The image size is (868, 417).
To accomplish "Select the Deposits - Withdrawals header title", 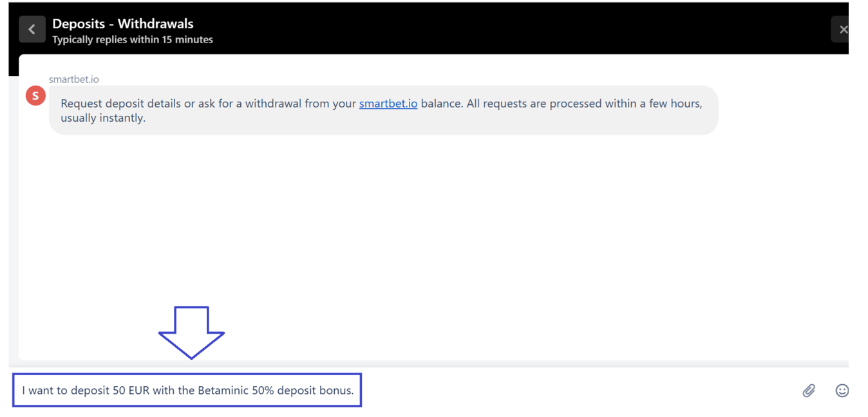I will pyautogui.click(x=123, y=24).
